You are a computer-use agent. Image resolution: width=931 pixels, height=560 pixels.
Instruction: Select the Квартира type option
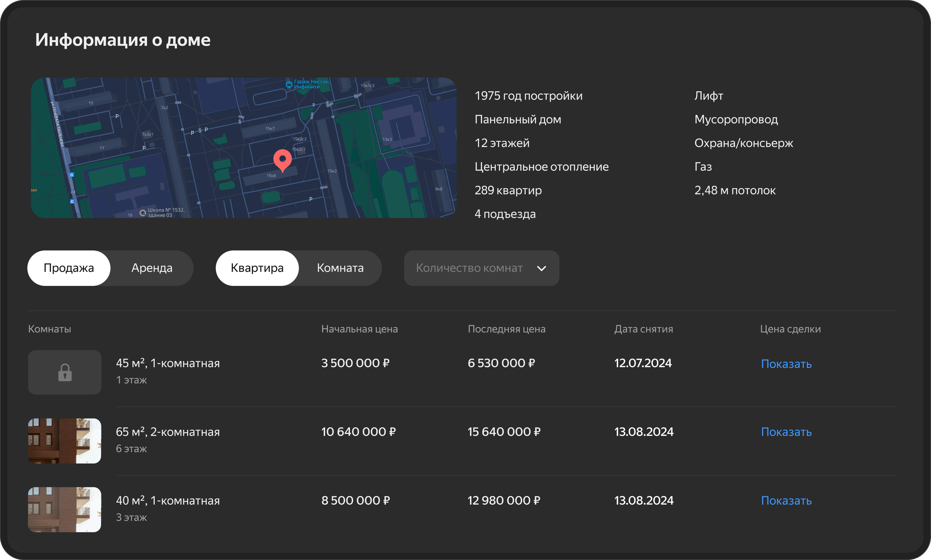257,268
